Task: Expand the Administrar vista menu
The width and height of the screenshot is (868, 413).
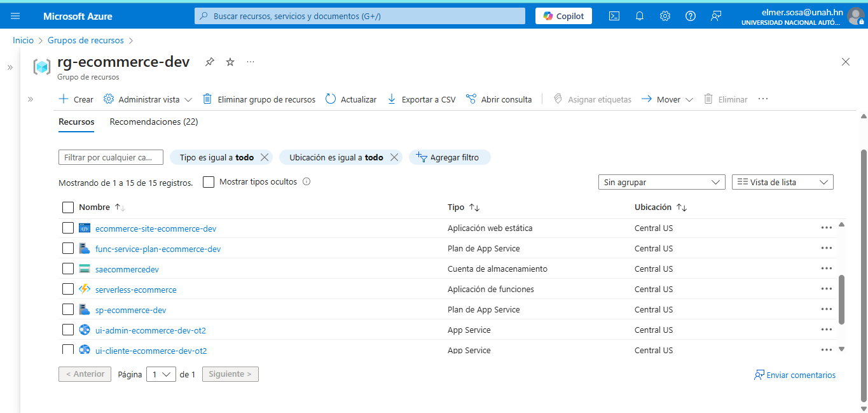Action: point(147,99)
